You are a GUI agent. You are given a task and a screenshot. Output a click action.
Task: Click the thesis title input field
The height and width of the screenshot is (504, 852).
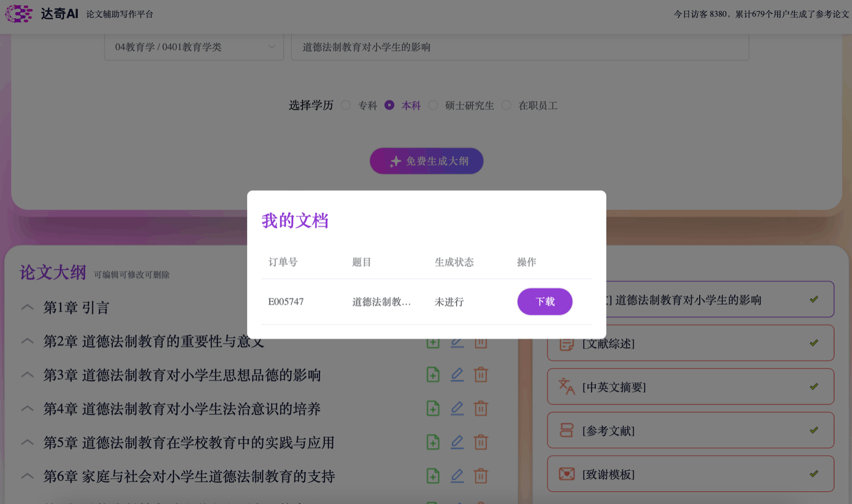tap(520, 47)
